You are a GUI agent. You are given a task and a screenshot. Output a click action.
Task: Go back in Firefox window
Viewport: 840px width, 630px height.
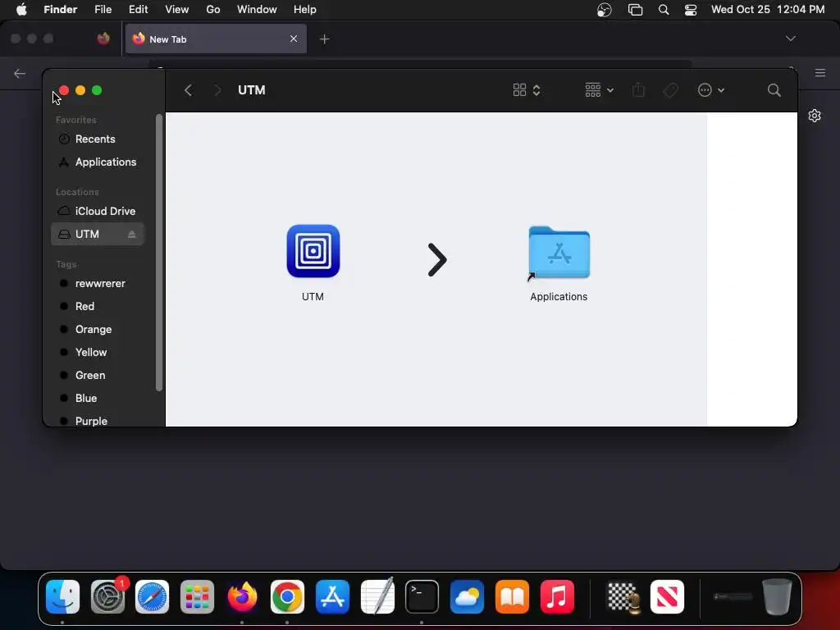pos(20,73)
